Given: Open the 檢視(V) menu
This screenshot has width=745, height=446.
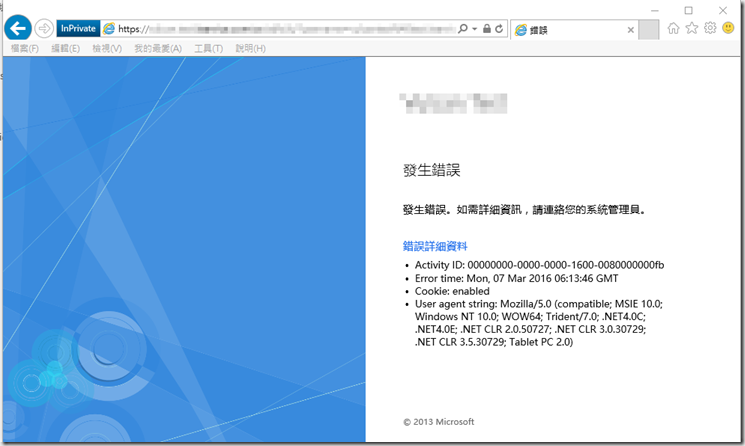Looking at the screenshot, I should click(107, 48).
